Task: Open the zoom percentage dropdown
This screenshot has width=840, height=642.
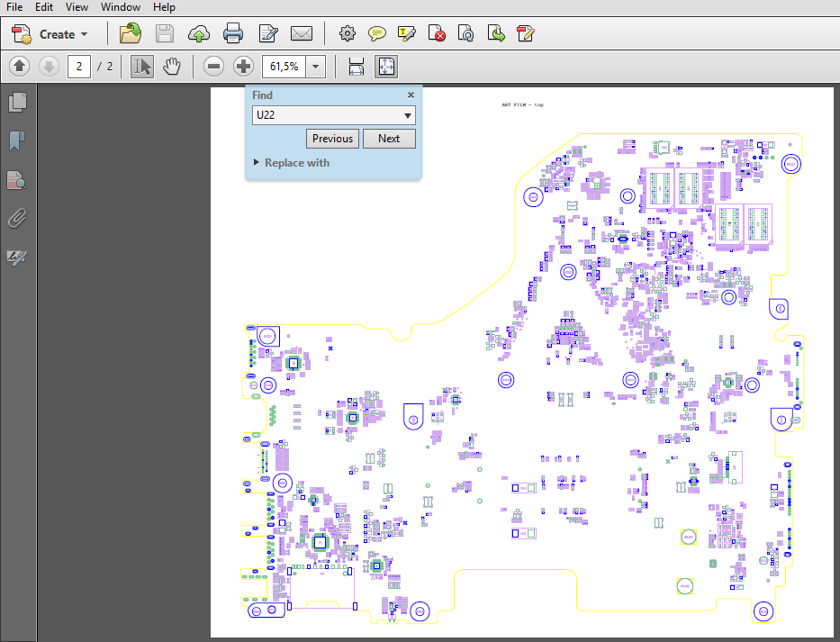Action: (x=315, y=67)
